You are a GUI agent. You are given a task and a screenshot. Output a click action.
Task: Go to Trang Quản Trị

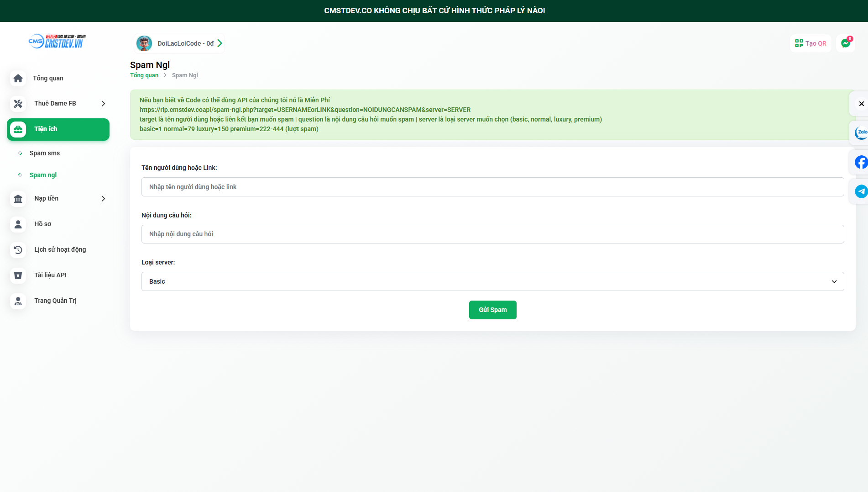(x=55, y=301)
